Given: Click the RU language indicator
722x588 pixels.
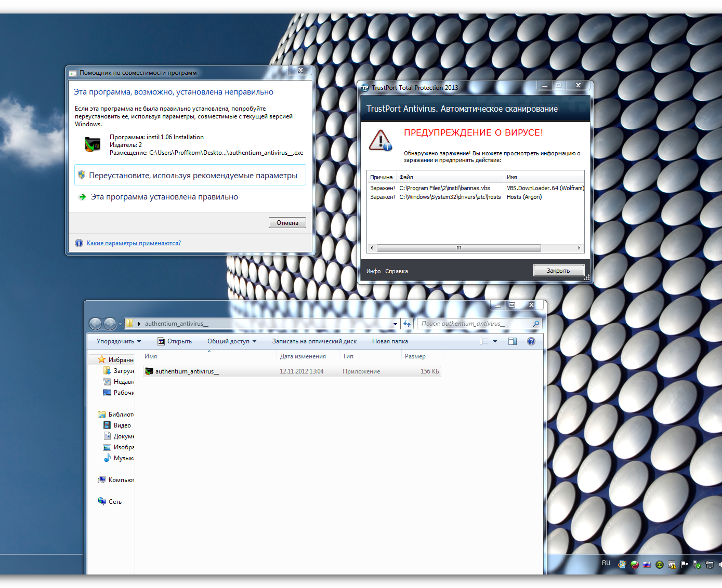Looking at the screenshot, I should click(606, 563).
